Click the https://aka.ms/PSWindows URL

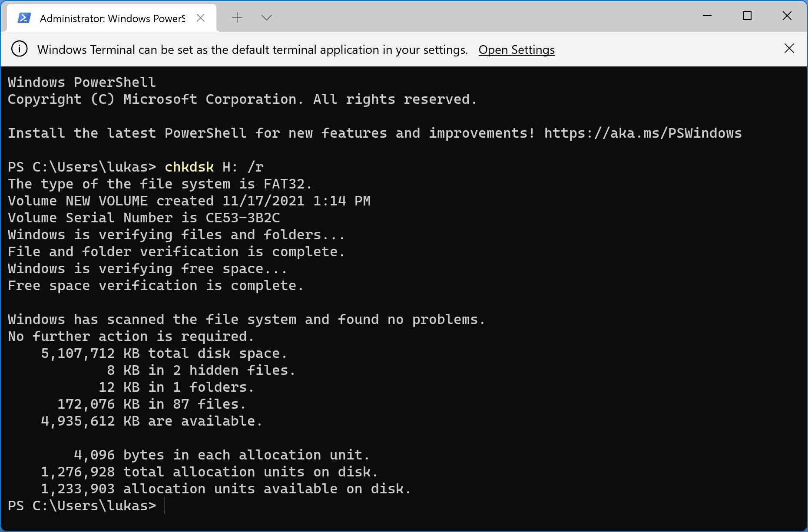click(x=643, y=133)
